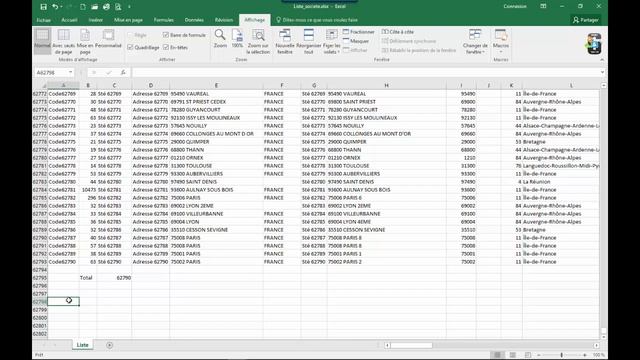Screen dimensions: 640x360
Task: Click the Total label cell
Action: (88, 278)
